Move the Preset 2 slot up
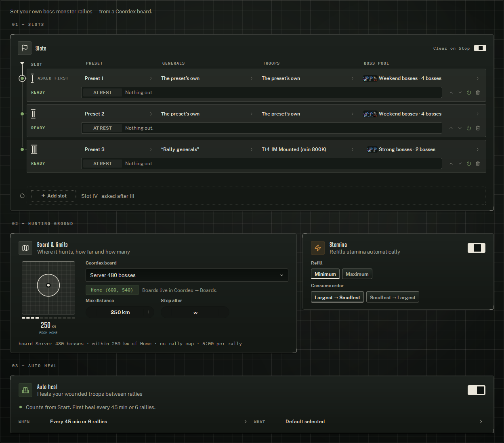 451,128
